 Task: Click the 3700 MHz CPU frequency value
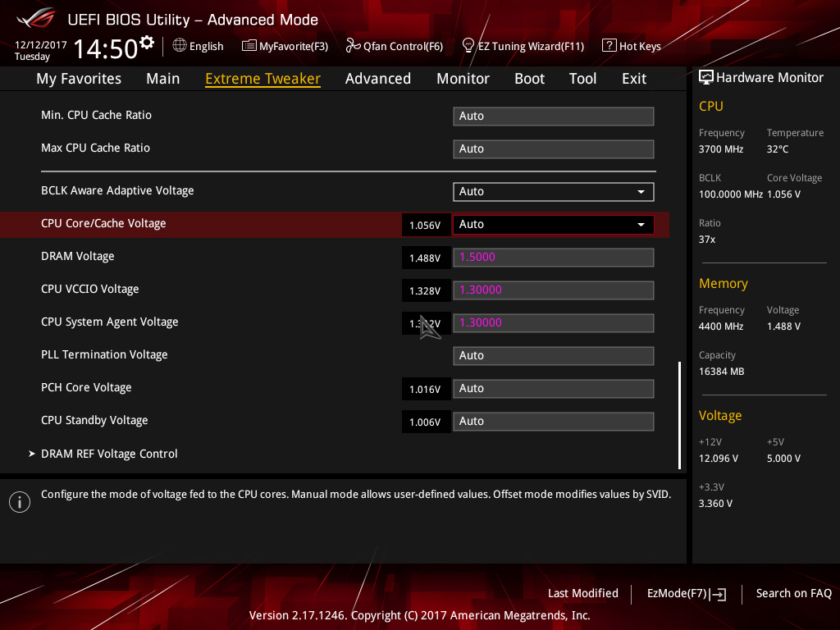click(x=721, y=149)
